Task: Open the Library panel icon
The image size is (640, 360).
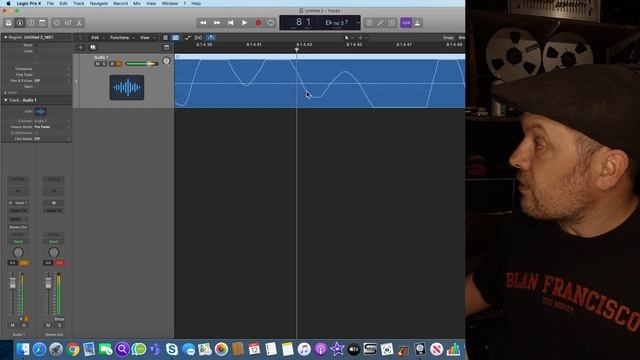Action: tap(9, 23)
